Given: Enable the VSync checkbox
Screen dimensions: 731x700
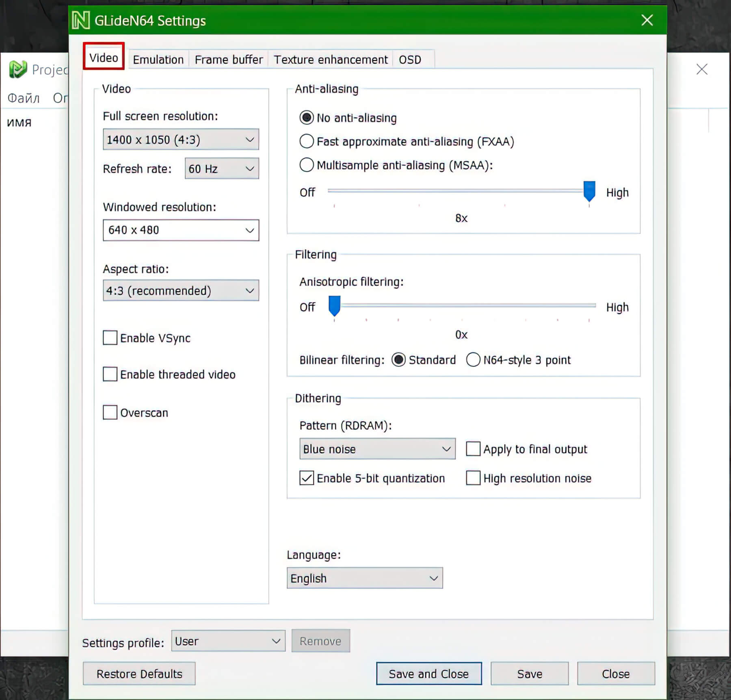Looking at the screenshot, I should (x=110, y=338).
